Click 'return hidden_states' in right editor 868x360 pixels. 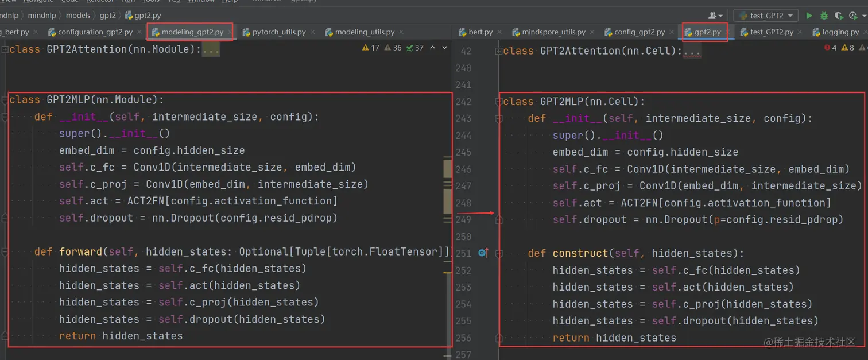(614, 338)
